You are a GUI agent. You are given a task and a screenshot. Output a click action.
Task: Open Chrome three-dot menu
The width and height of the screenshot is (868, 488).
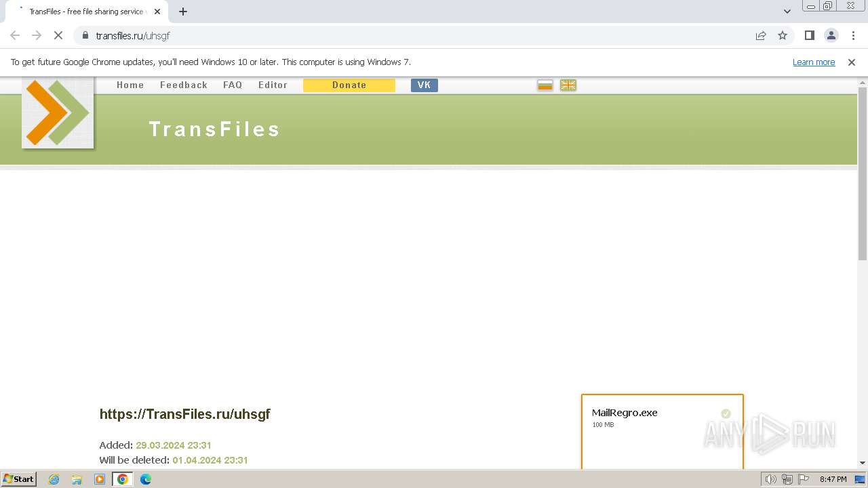853,35
